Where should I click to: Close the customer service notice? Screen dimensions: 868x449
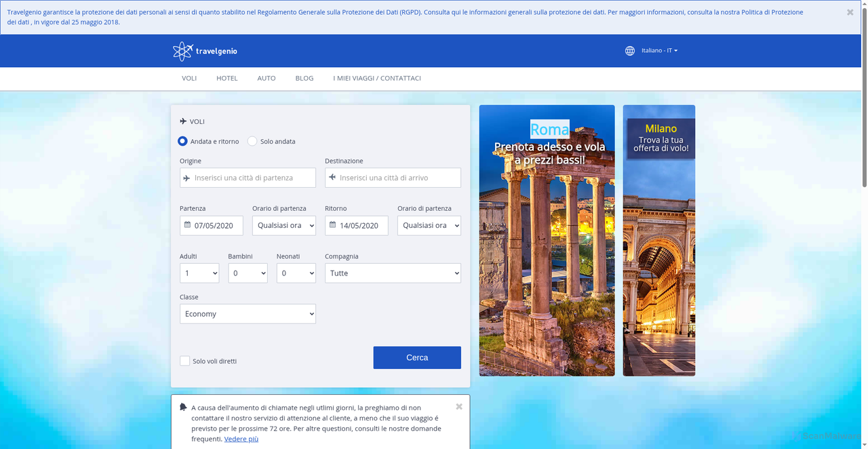(x=459, y=407)
